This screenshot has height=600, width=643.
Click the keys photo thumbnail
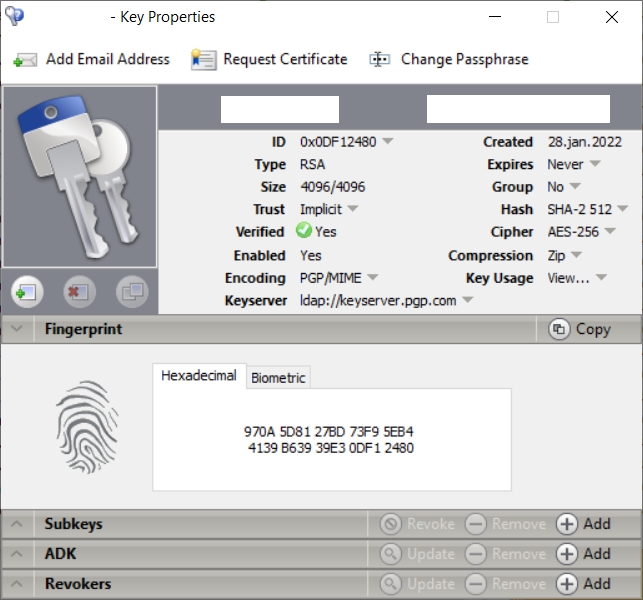point(80,176)
